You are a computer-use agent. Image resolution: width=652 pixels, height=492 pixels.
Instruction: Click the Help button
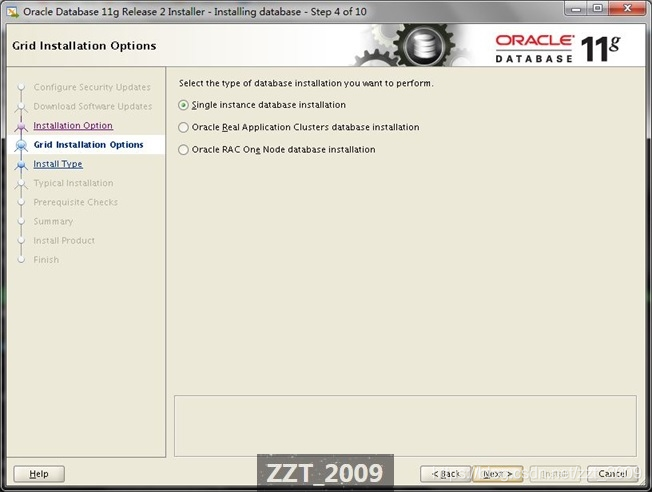39,474
